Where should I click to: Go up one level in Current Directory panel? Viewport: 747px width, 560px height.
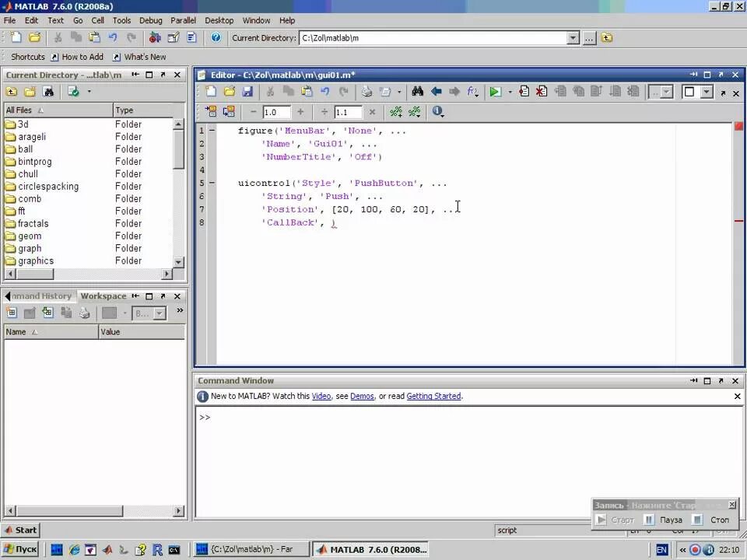(12, 92)
